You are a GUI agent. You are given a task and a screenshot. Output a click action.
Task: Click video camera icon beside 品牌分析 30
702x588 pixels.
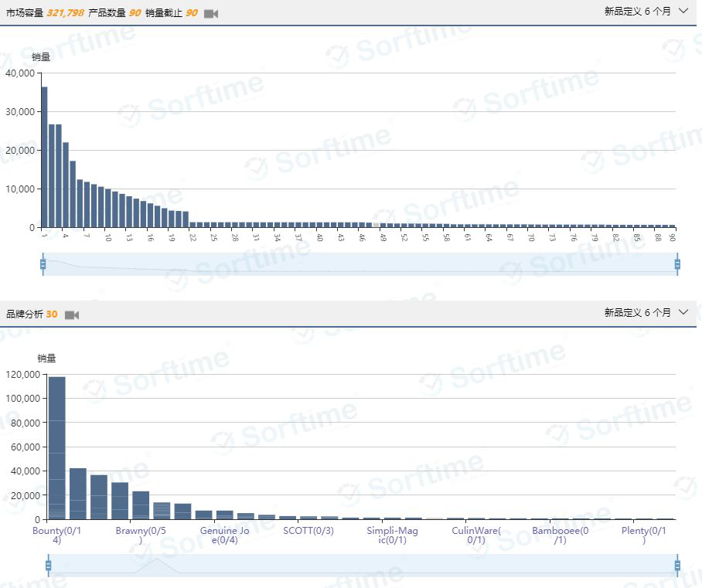72,314
